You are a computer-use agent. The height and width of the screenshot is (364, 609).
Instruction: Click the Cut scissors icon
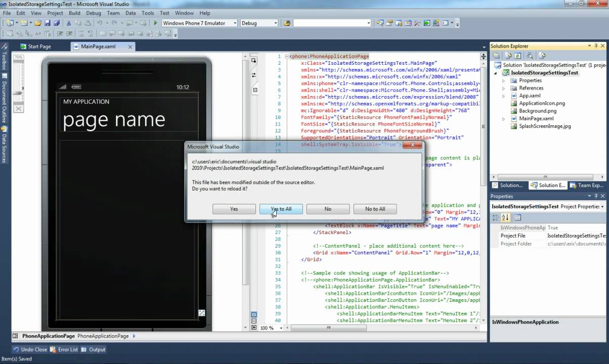click(68, 23)
